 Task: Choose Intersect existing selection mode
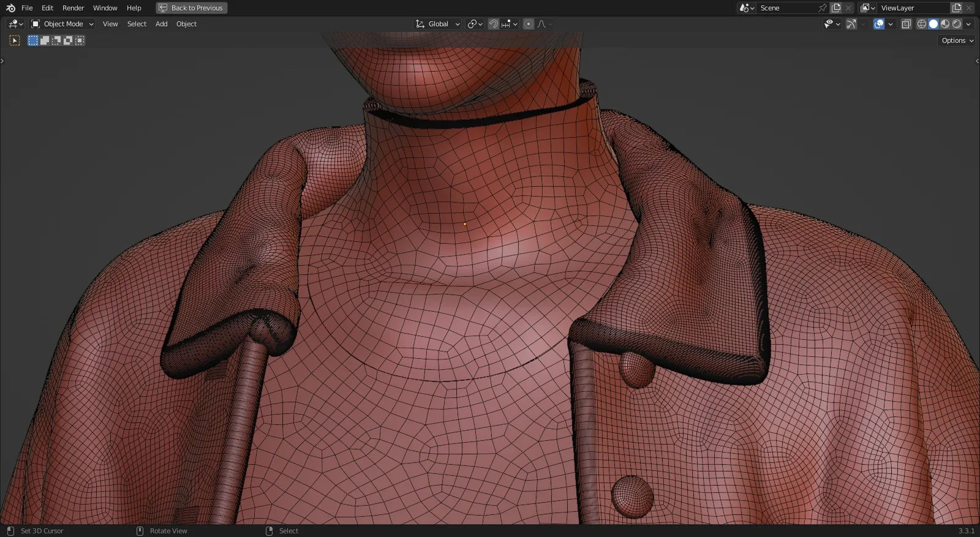click(80, 40)
